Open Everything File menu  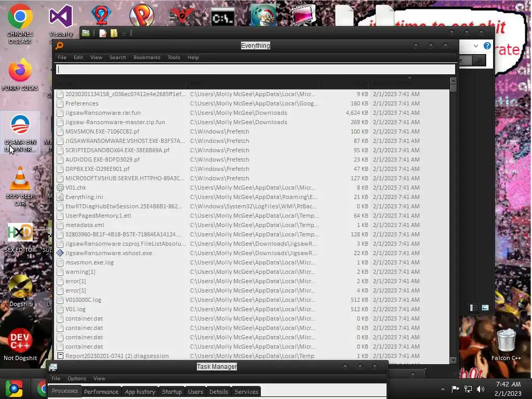click(x=62, y=57)
